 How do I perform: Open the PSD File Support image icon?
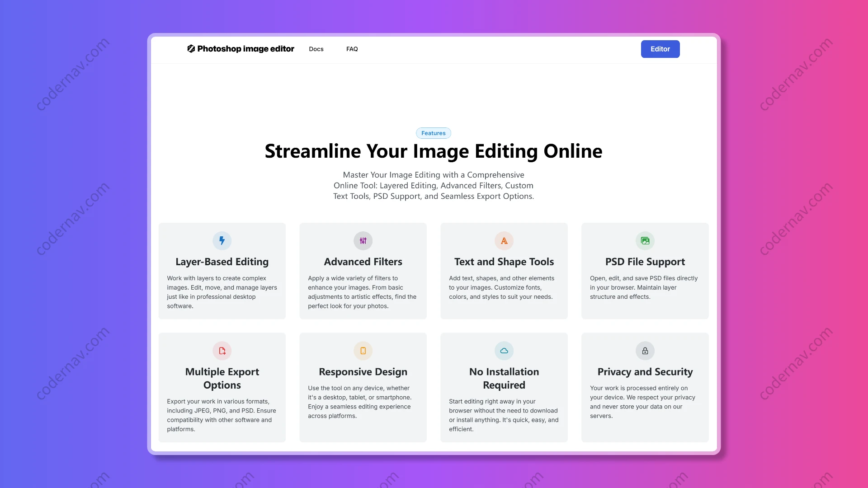click(645, 240)
